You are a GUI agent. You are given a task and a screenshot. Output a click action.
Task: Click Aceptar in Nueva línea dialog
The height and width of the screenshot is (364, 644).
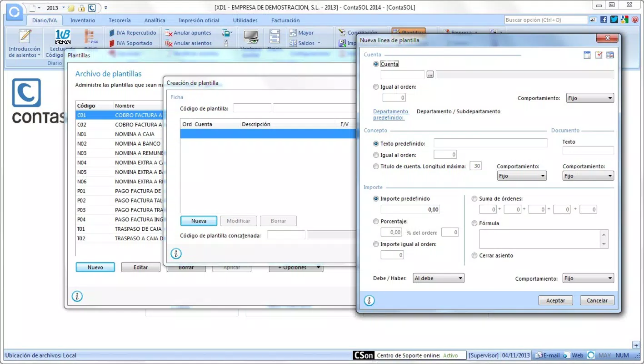[x=555, y=300]
